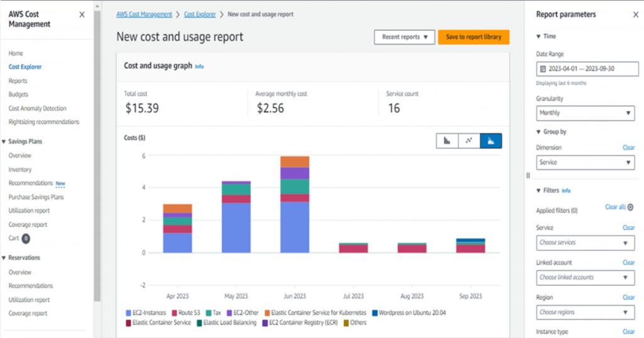Open Budgets in the sidebar

tap(18, 94)
